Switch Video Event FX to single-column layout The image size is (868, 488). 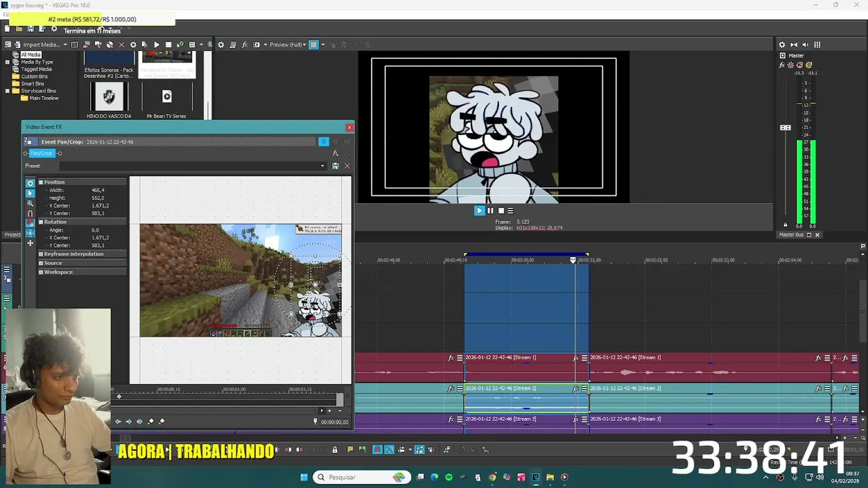click(x=323, y=142)
